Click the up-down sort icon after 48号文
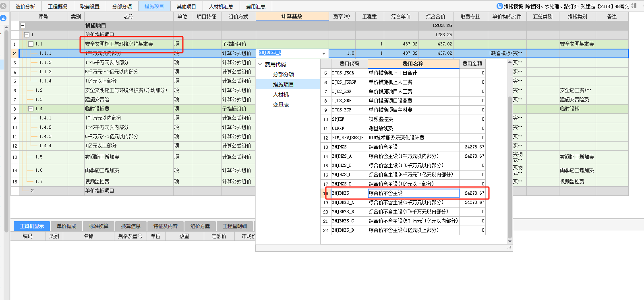 click(634, 6)
